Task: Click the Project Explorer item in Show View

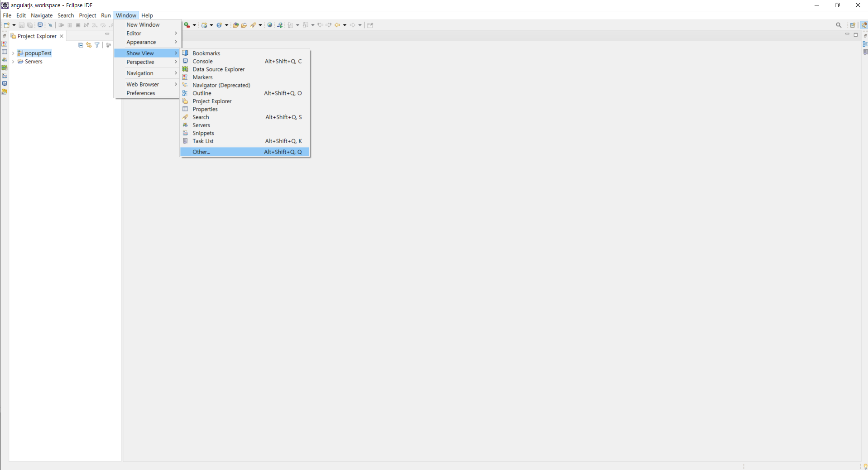Action: pos(245,101)
